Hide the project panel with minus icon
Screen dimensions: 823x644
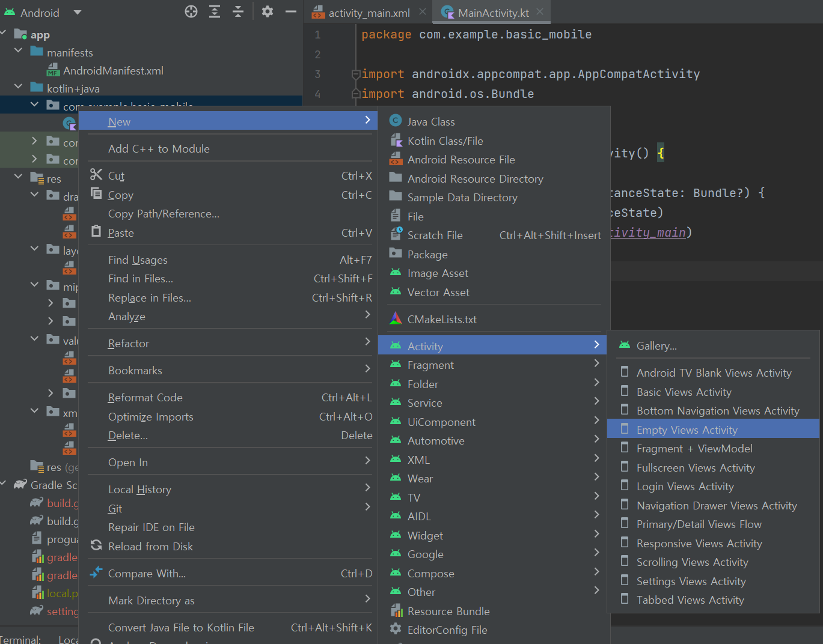[x=290, y=11]
